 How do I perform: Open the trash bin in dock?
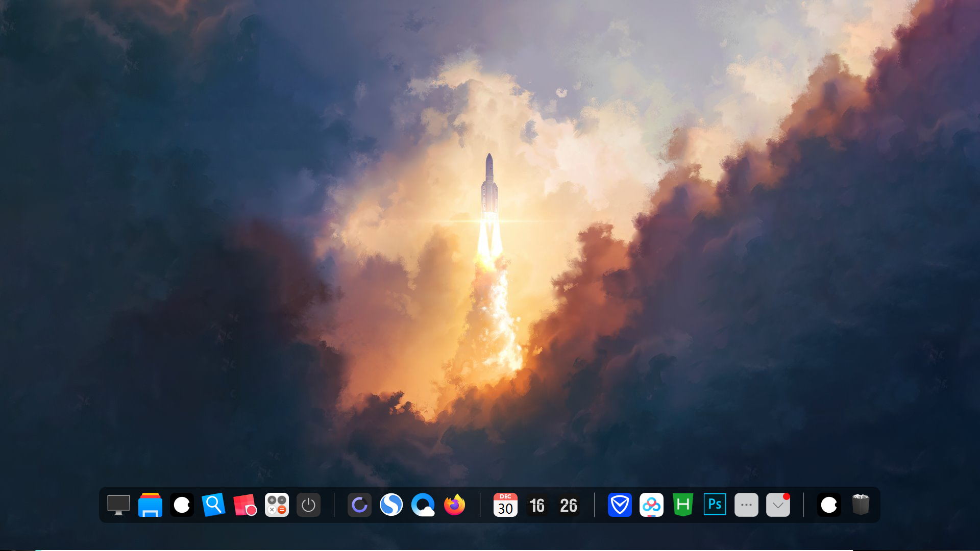tap(861, 505)
